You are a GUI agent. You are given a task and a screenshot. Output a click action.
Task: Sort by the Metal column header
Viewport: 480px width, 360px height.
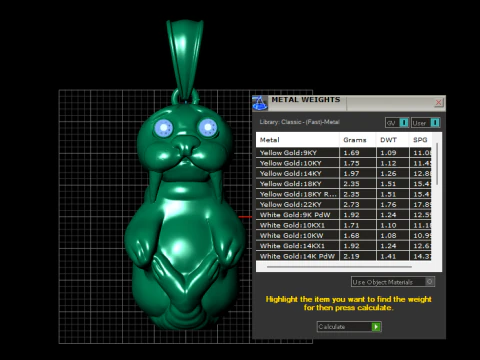pos(298,140)
